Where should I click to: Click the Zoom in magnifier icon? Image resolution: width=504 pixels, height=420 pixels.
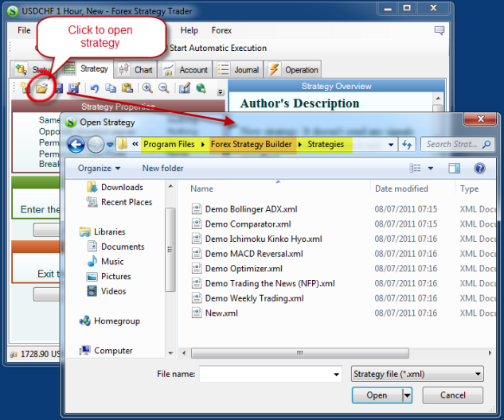click(x=147, y=88)
